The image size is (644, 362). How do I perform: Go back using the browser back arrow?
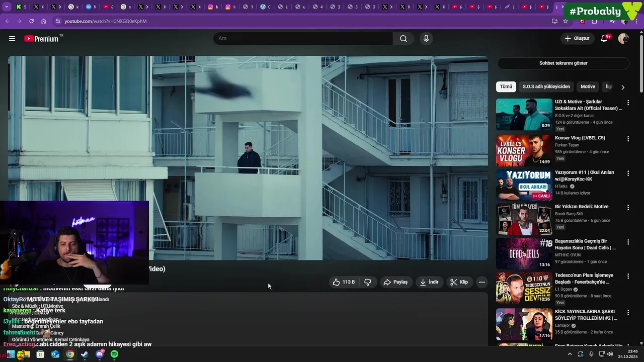(x=7, y=21)
